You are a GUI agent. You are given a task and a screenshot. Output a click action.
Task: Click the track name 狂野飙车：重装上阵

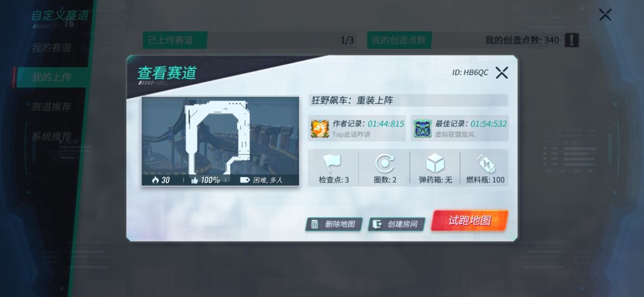click(x=352, y=100)
